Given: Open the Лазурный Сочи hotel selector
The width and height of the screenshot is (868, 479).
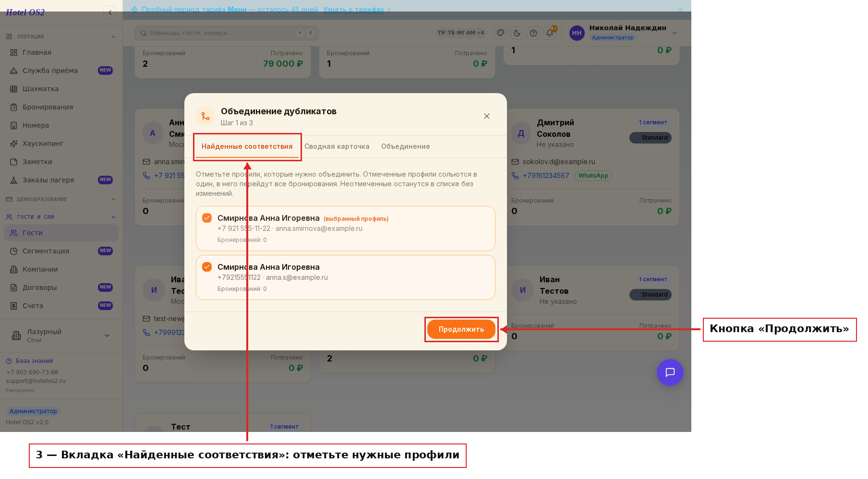Looking at the screenshot, I should (x=61, y=335).
